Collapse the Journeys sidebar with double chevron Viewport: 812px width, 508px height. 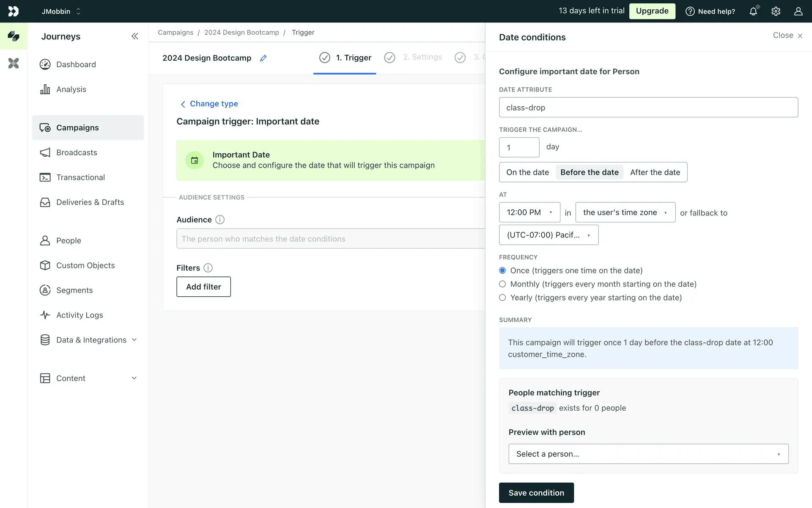click(134, 36)
